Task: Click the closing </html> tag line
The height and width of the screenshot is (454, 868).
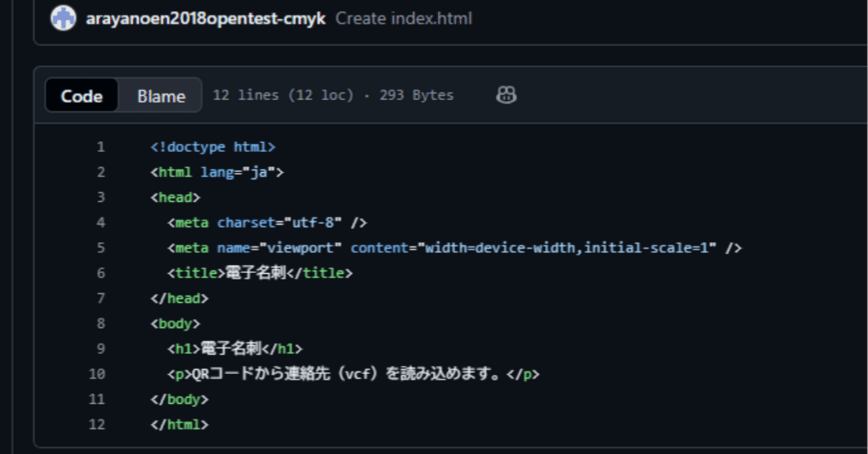Action: (x=180, y=424)
